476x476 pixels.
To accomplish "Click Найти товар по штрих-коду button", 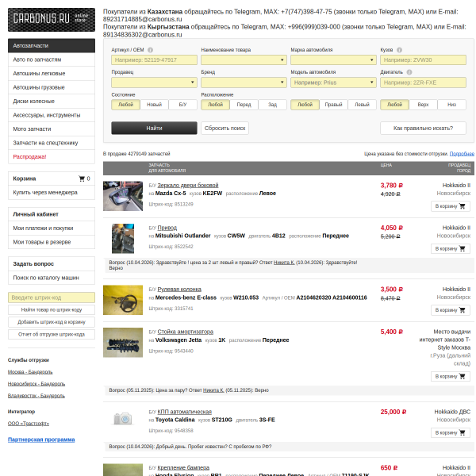I will coord(52,309).
